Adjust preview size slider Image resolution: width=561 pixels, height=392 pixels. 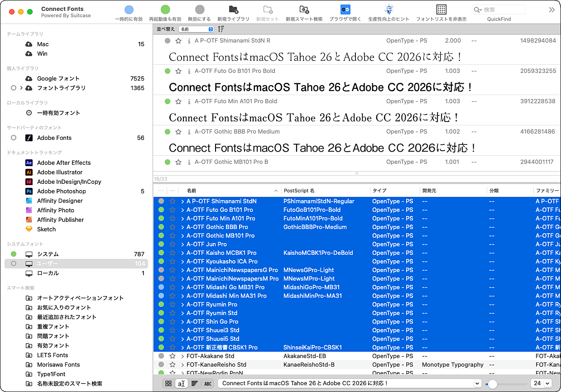tap(493, 384)
